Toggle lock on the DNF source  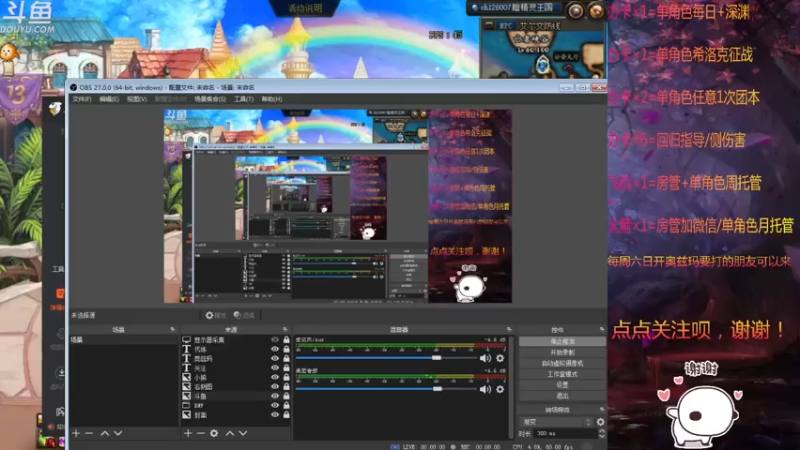coord(286,406)
